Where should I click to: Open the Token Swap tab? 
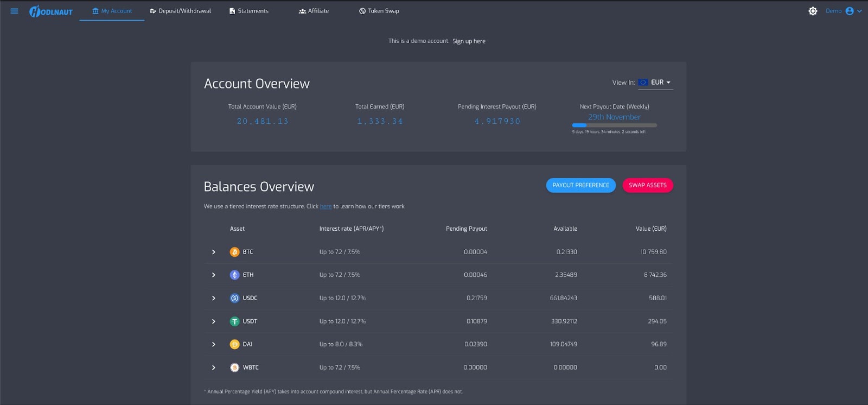click(379, 11)
